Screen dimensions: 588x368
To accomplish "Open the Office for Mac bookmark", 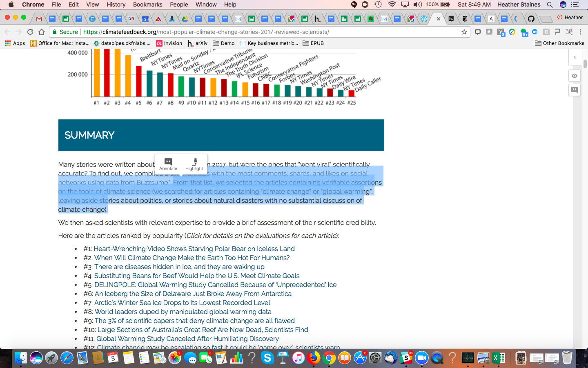I will tap(60, 43).
